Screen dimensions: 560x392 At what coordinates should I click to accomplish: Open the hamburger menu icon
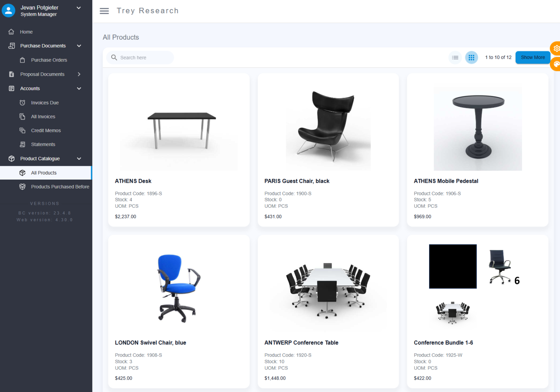(x=104, y=11)
